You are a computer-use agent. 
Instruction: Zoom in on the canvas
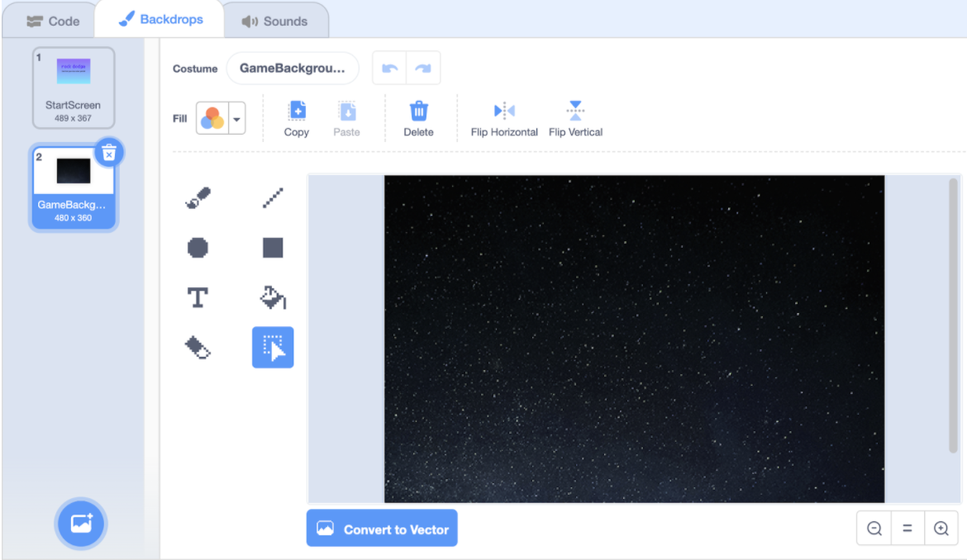[941, 529]
